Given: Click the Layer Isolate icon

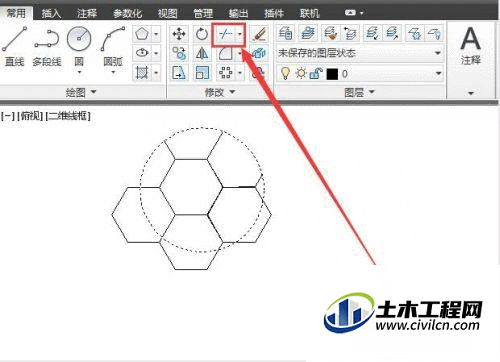Looking at the screenshot, I should [372, 33].
